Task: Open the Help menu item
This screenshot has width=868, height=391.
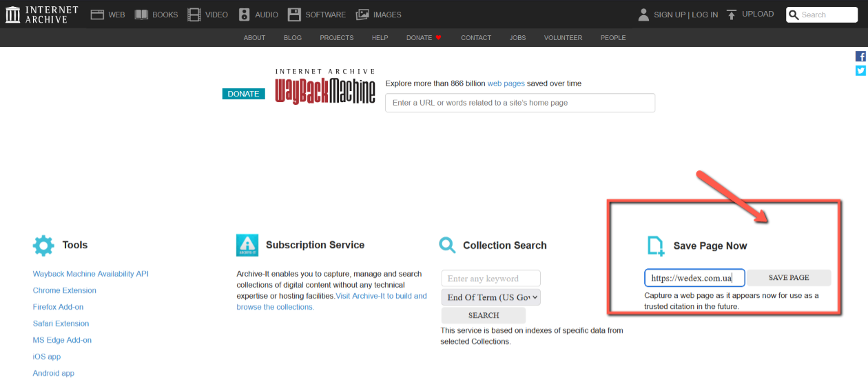Action: point(380,38)
